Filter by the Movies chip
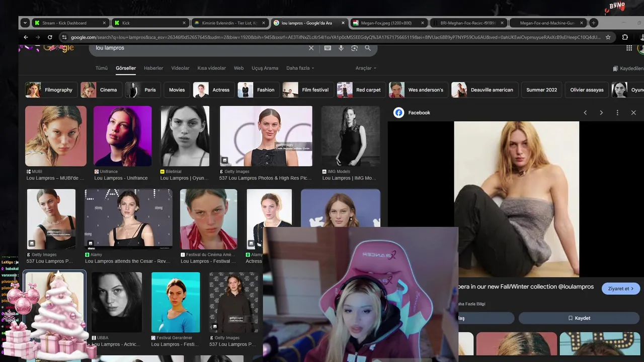The image size is (644, 362). tap(177, 89)
